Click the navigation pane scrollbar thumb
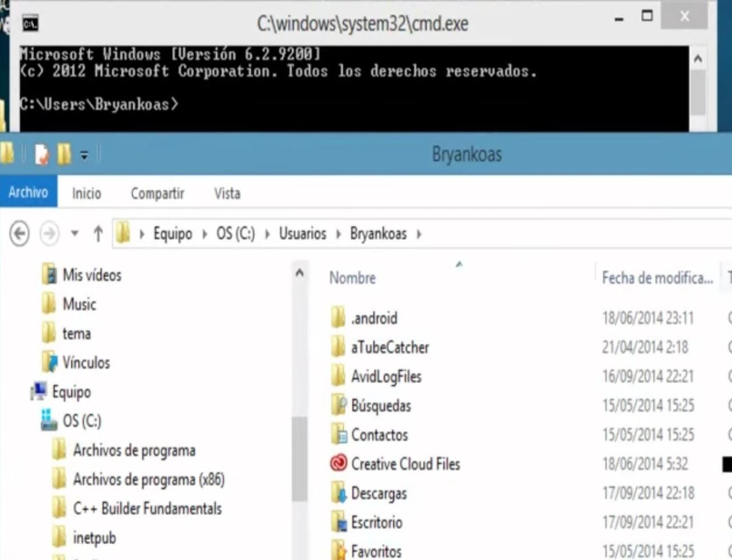Image resolution: width=732 pixels, height=560 pixels. click(299, 459)
